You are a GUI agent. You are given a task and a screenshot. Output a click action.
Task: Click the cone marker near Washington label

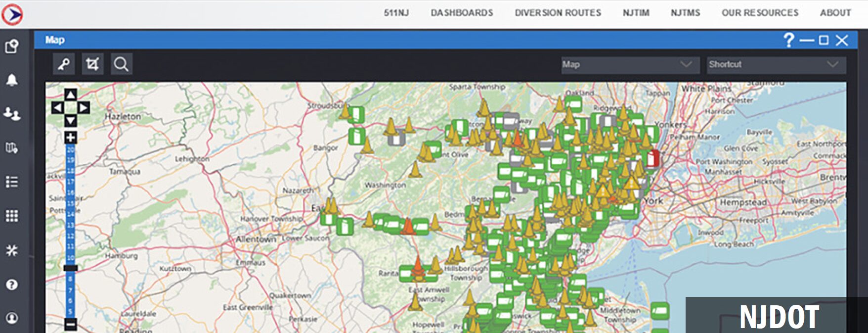point(415,170)
